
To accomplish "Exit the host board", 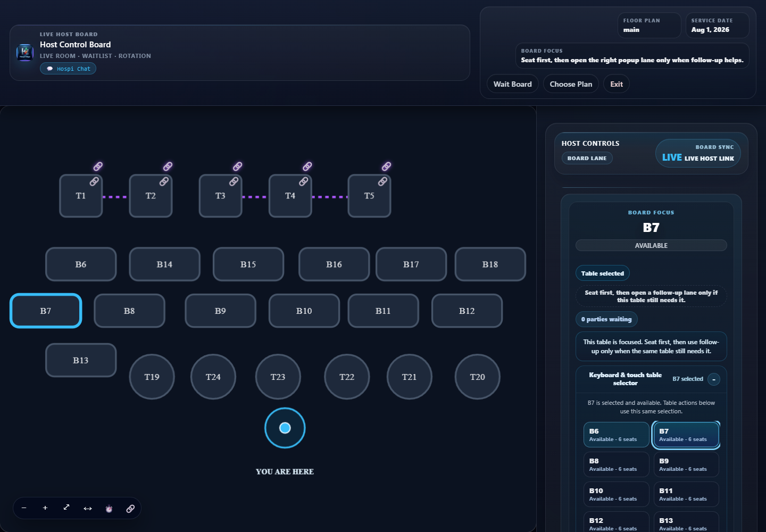I will point(617,84).
